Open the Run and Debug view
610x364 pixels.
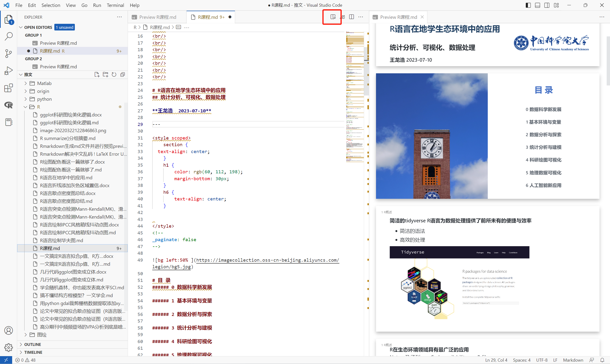pyautogui.click(x=9, y=71)
